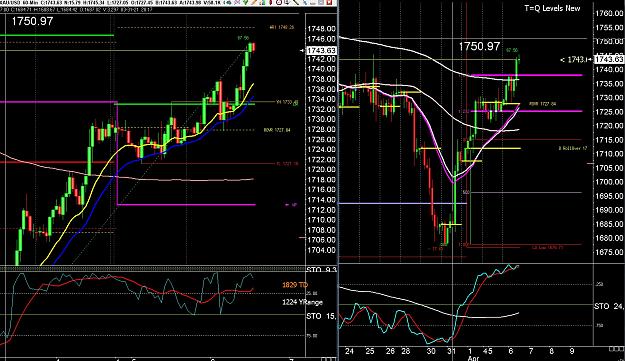Click 1675.00 on the right price axis
Image resolution: width=625 pixels, height=361 pixels.
(x=609, y=252)
